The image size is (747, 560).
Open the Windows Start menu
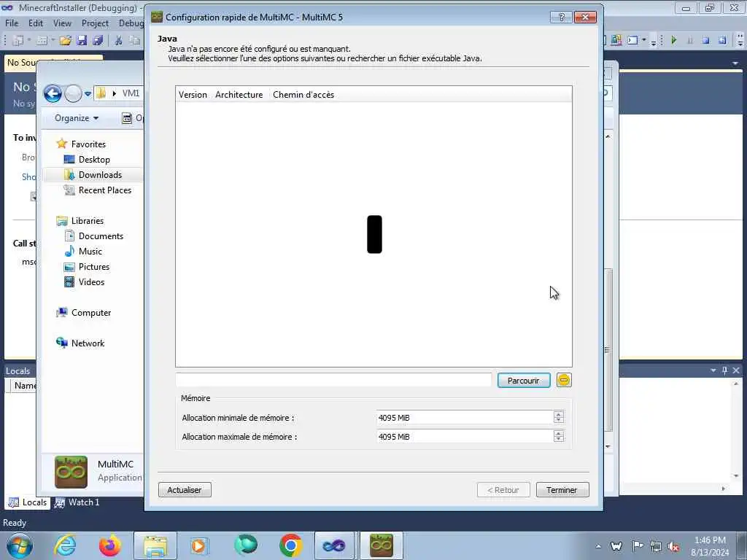coord(20,545)
